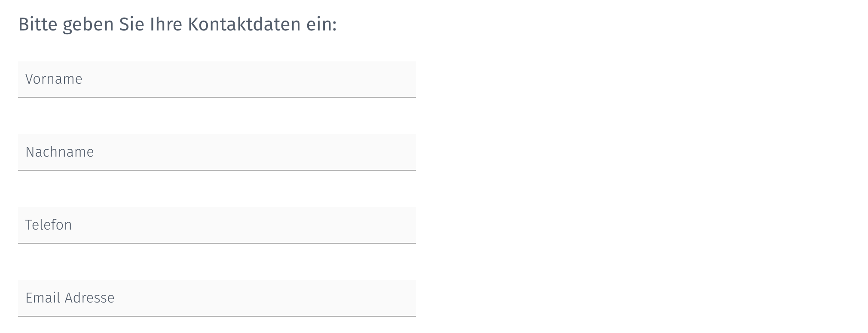Click the underline of the Telefon field

pyautogui.click(x=217, y=244)
